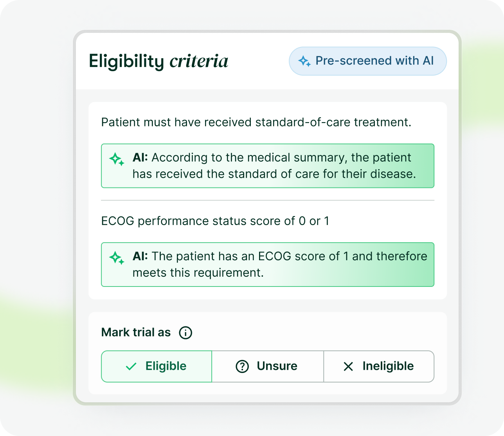Click the X icon in the Ineligible option
This screenshot has width=504, height=436.
pos(348,366)
